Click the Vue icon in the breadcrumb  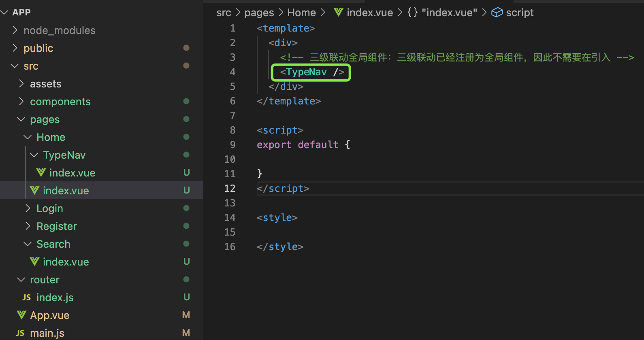338,13
